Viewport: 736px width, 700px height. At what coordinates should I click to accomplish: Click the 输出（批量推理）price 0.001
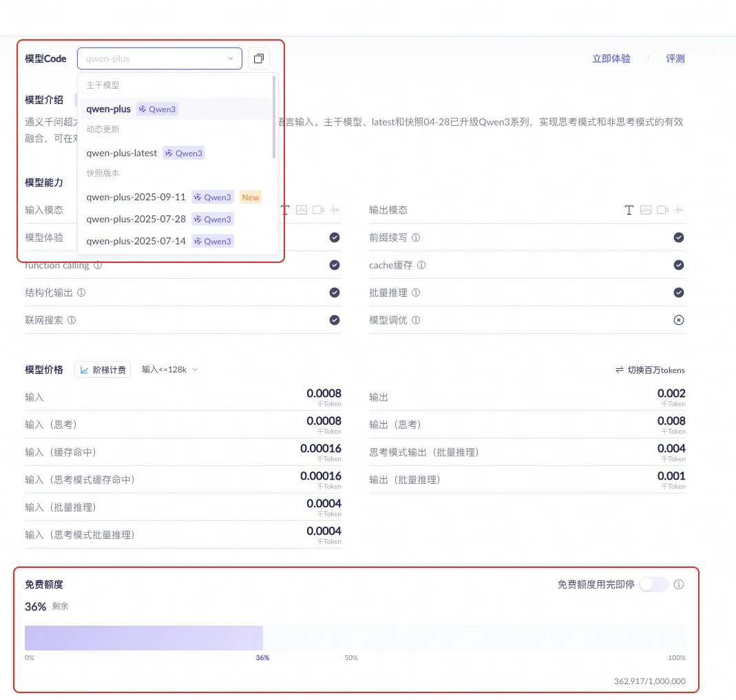[x=671, y=476]
